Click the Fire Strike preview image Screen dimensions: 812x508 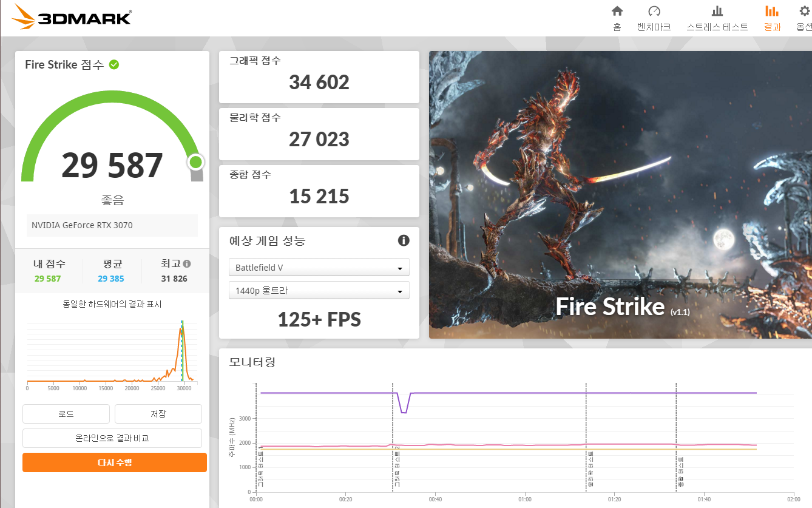(620, 195)
